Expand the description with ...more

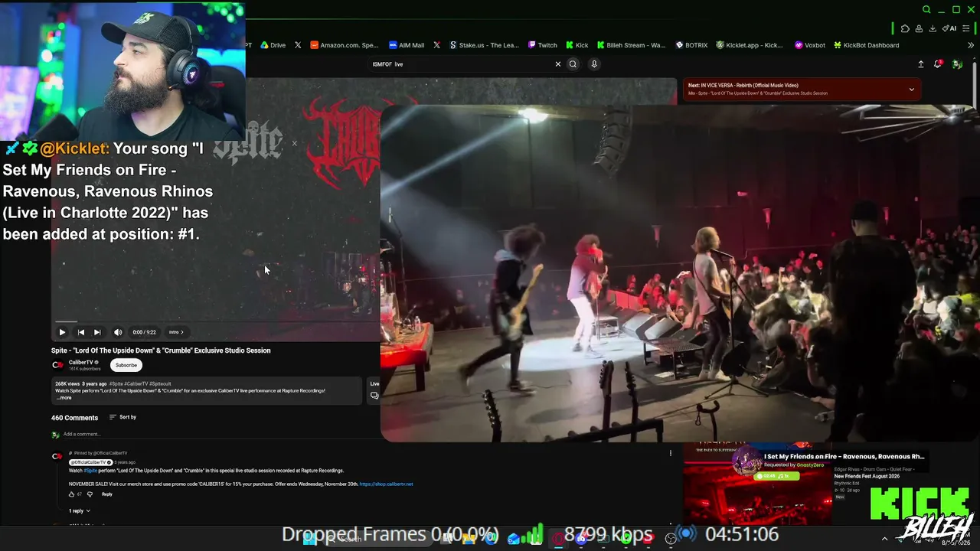coord(64,397)
